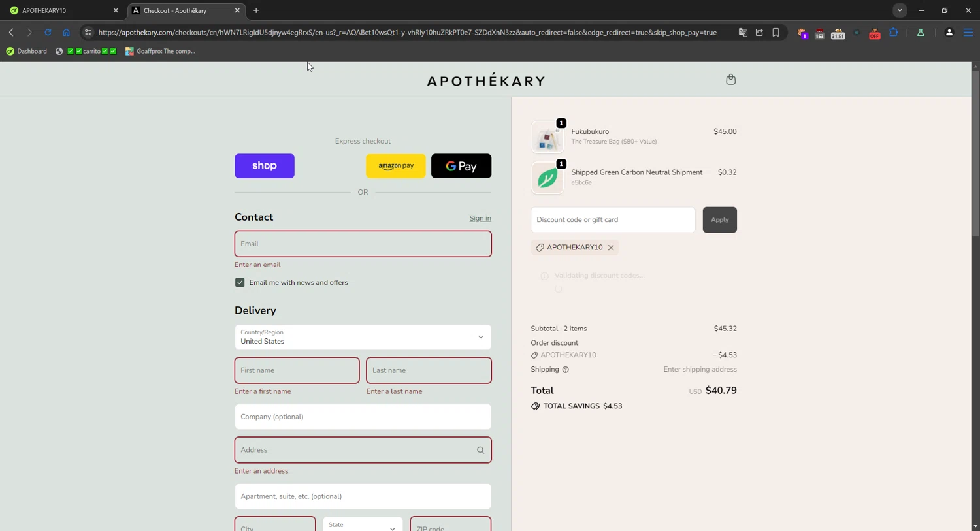
Task: Focus the Company (optional) field
Action: 363,417
